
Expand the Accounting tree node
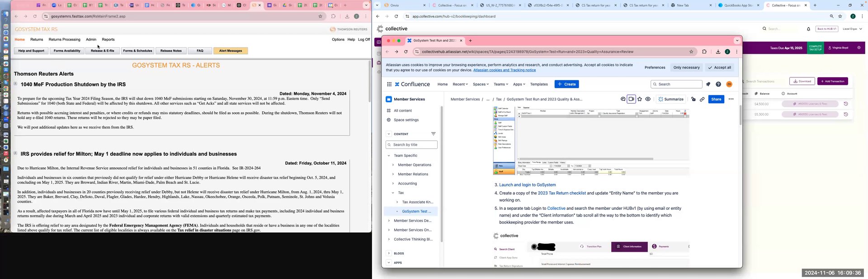(393, 184)
